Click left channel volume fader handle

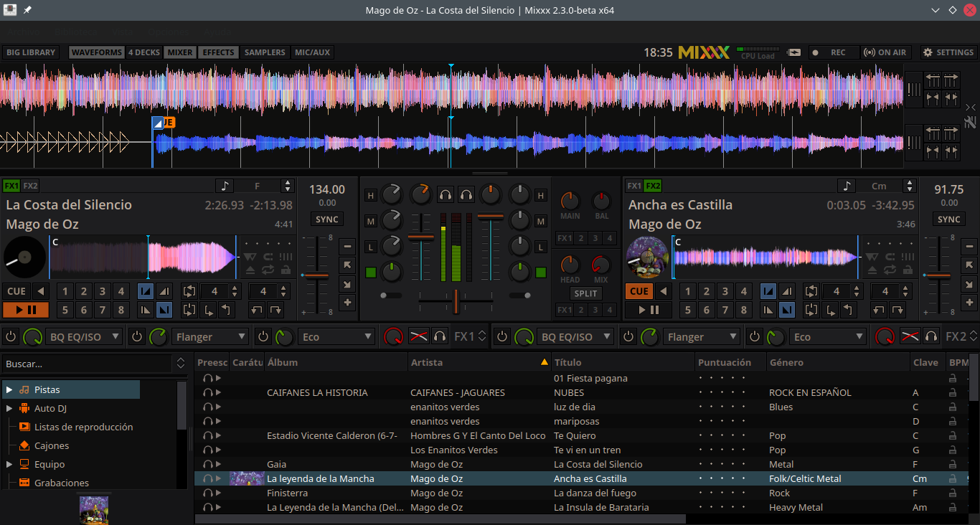(x=421, y=236)
